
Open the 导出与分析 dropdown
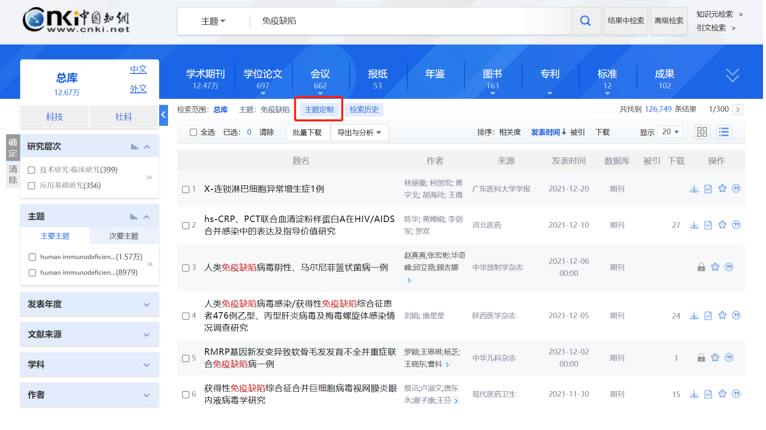(x=359, y=133)
